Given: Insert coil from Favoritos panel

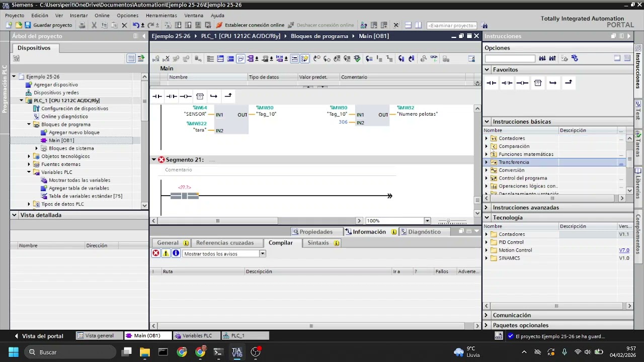Looking at the screenshot, I should pyautogui.click(x=522, y=83).
